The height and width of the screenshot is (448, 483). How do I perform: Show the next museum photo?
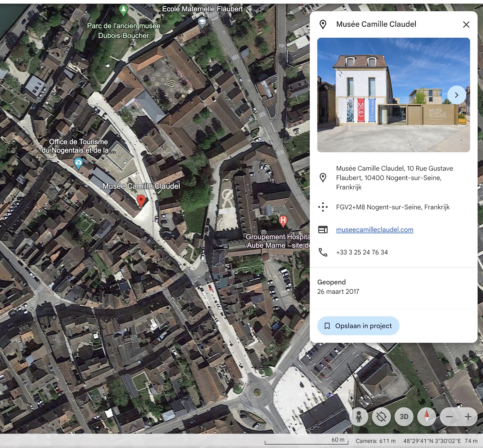click(x=457, y=95)
